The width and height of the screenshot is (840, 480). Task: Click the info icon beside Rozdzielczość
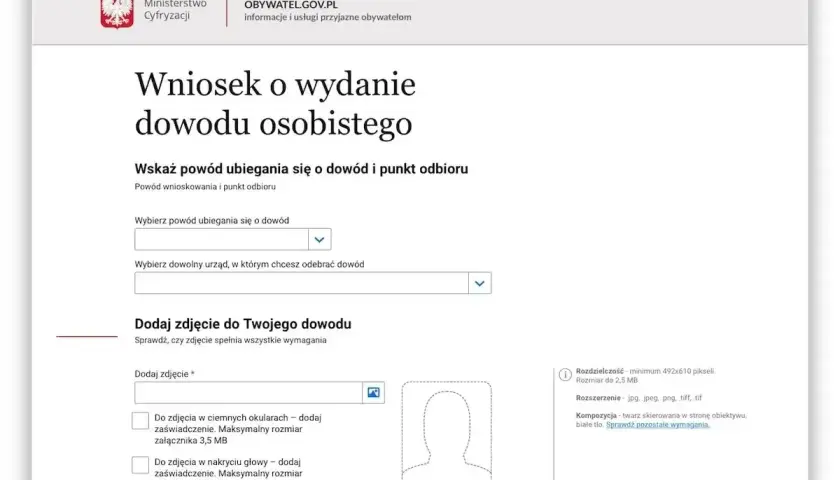click(x=565, y=374)
